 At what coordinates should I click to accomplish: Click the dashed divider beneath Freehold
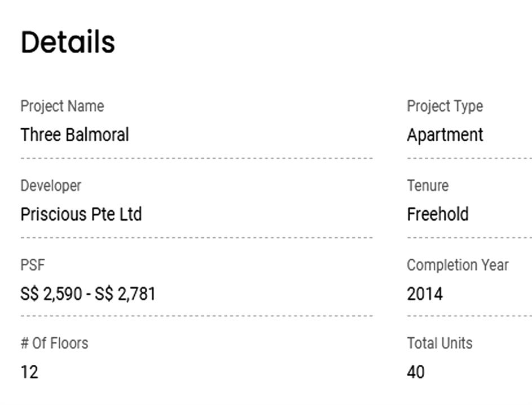point(469,238)
